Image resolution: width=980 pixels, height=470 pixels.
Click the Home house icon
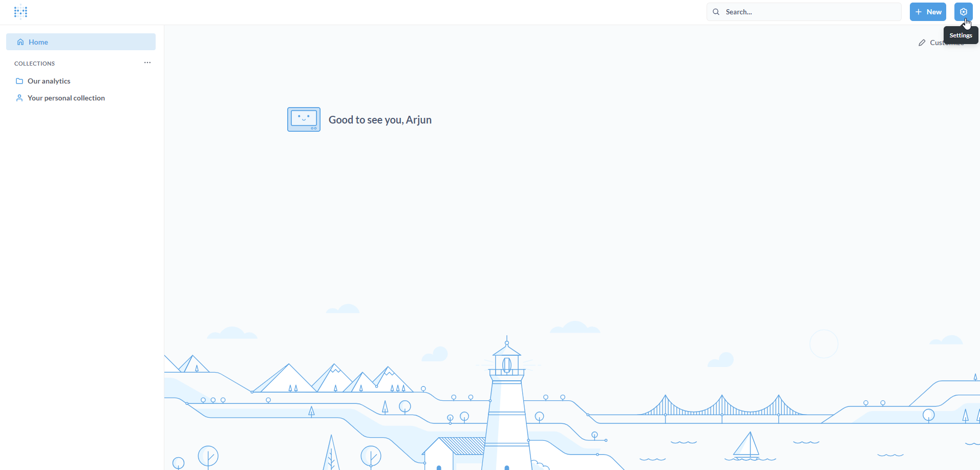click(20, 42)
